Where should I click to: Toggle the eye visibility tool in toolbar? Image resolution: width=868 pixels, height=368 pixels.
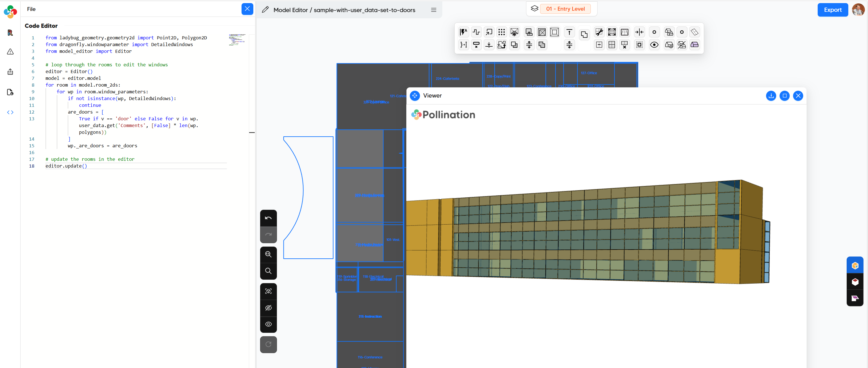[x=654, y=45]
